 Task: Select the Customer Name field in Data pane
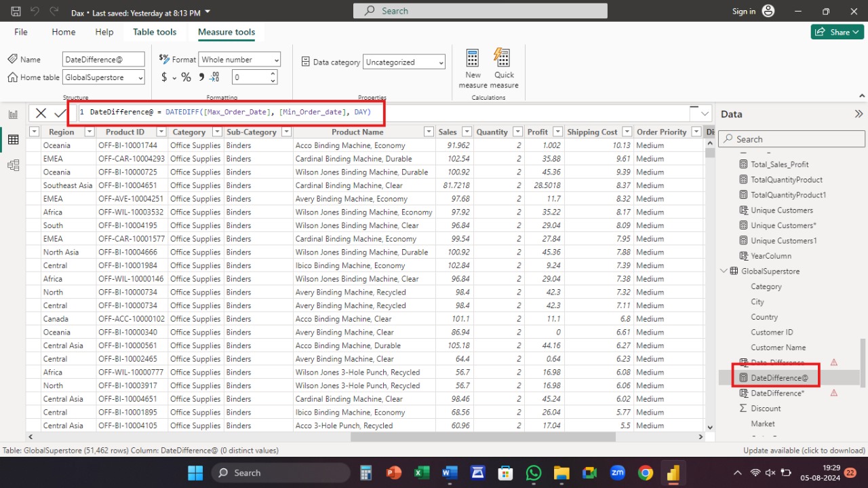coord(778,347)
